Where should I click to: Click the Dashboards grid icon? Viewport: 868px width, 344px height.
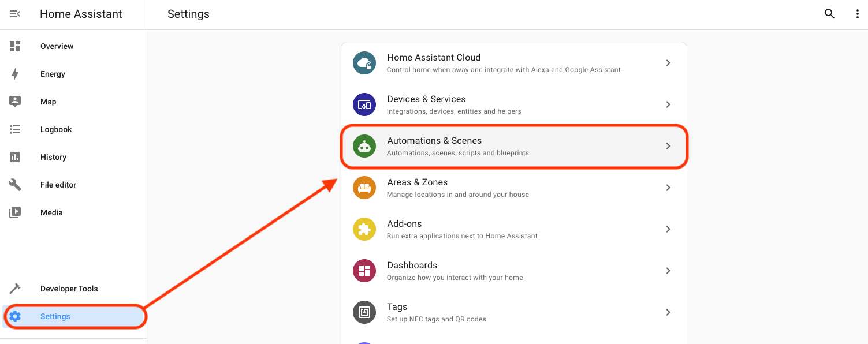click(x=364, y=271)
